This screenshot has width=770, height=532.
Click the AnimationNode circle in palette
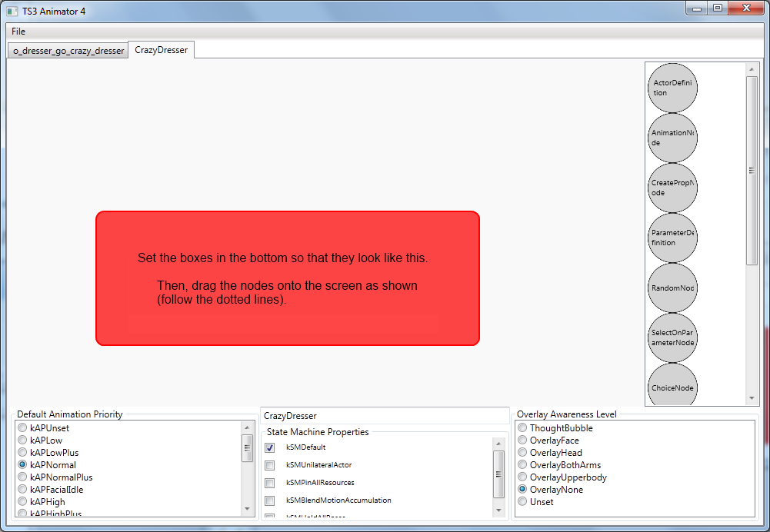672,138
